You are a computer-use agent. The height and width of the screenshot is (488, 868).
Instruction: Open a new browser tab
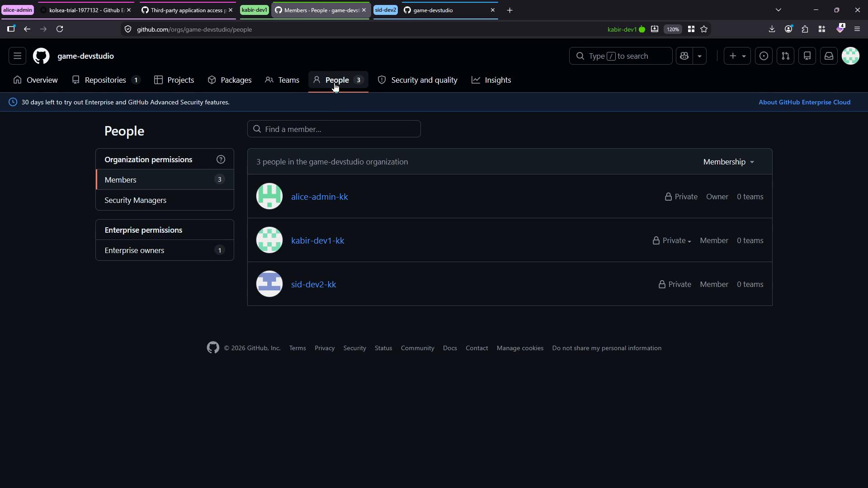509,10
